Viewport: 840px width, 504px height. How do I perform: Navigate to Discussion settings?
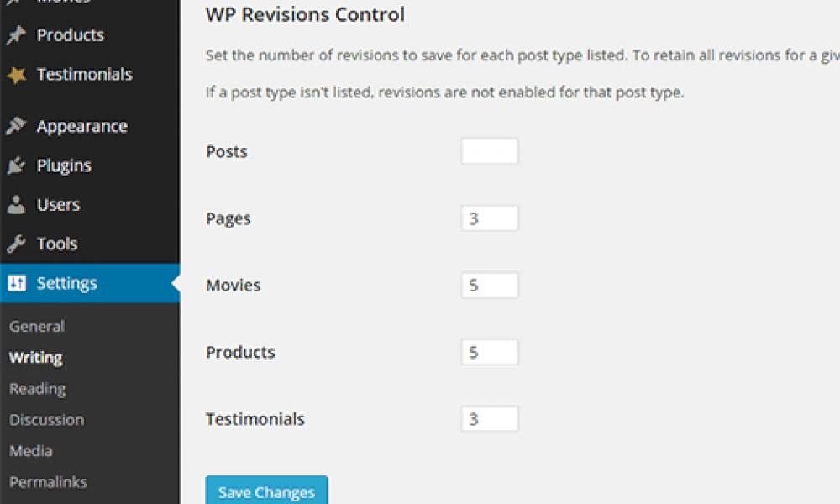pyautogui.click(x=46, y=420)
